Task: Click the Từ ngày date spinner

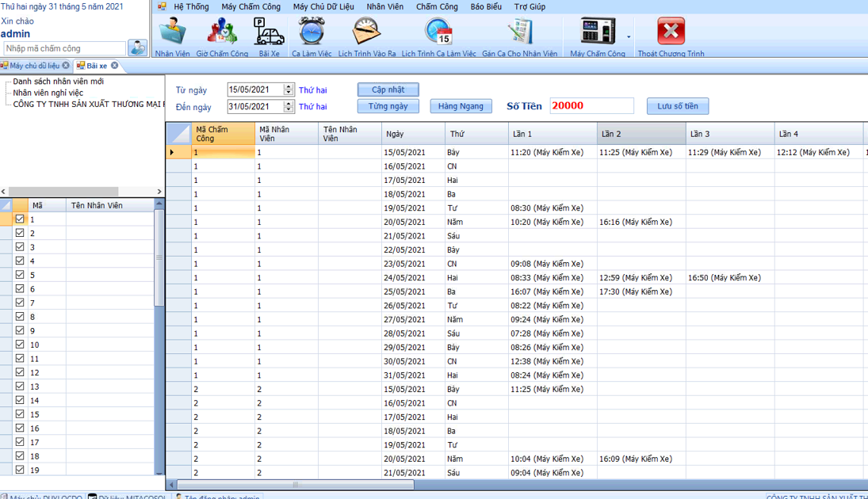Action: coord(289,90)
